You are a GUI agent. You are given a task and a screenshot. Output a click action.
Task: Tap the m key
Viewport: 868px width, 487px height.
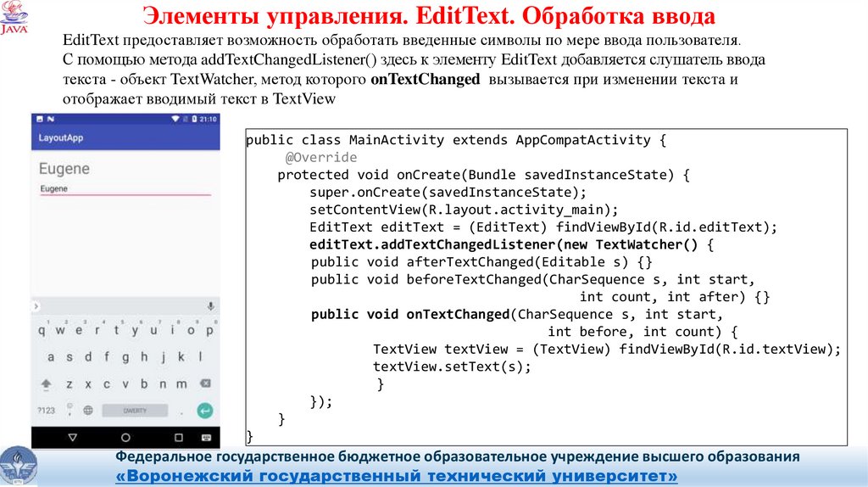click(181, 384)
